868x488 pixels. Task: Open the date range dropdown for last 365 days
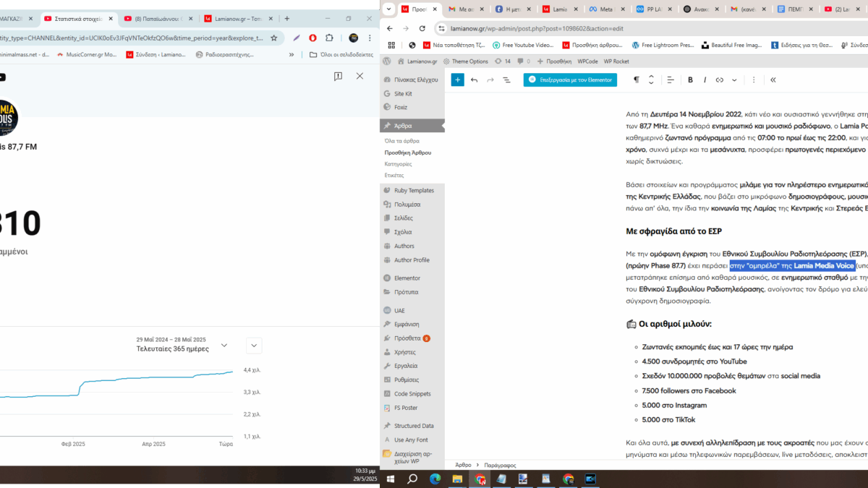(x=224, y=345)
